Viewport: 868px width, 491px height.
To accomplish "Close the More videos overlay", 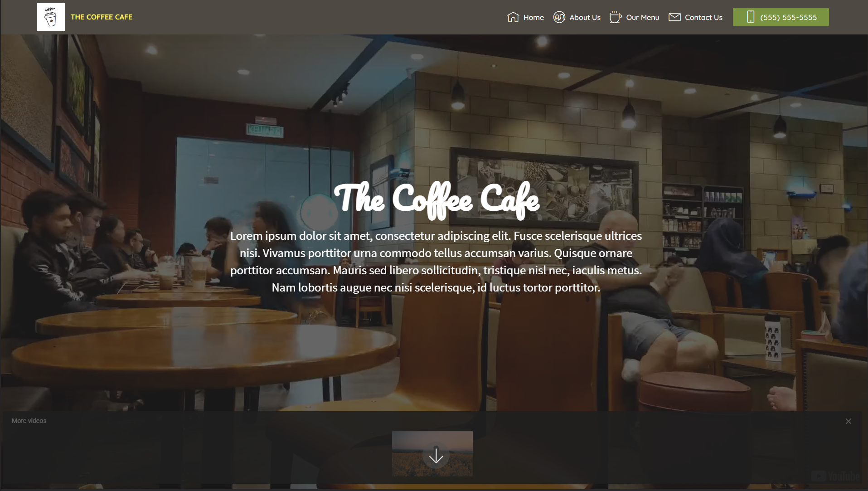I will pos(848,421).
